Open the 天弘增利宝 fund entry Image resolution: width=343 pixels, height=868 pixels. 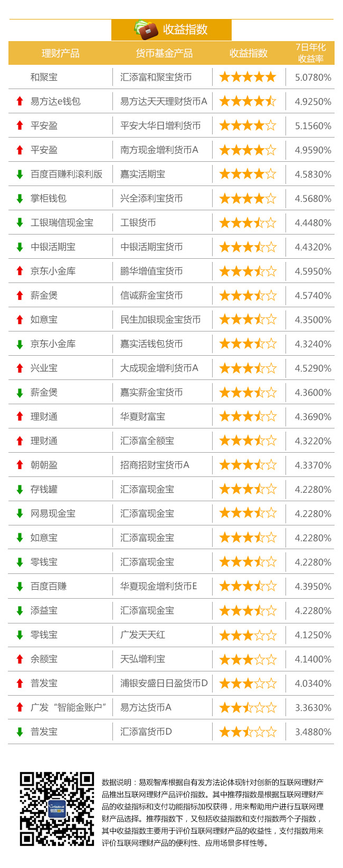(142, 659)
